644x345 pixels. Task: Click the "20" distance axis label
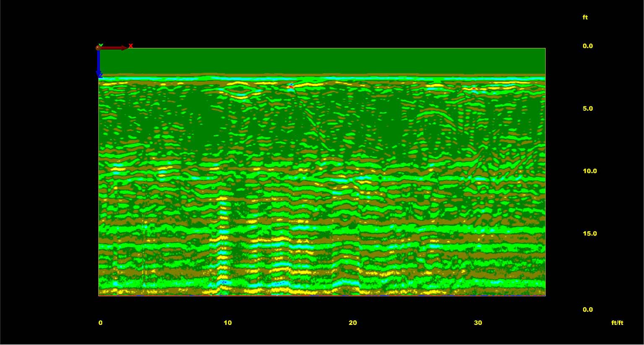tap(353, 323)
